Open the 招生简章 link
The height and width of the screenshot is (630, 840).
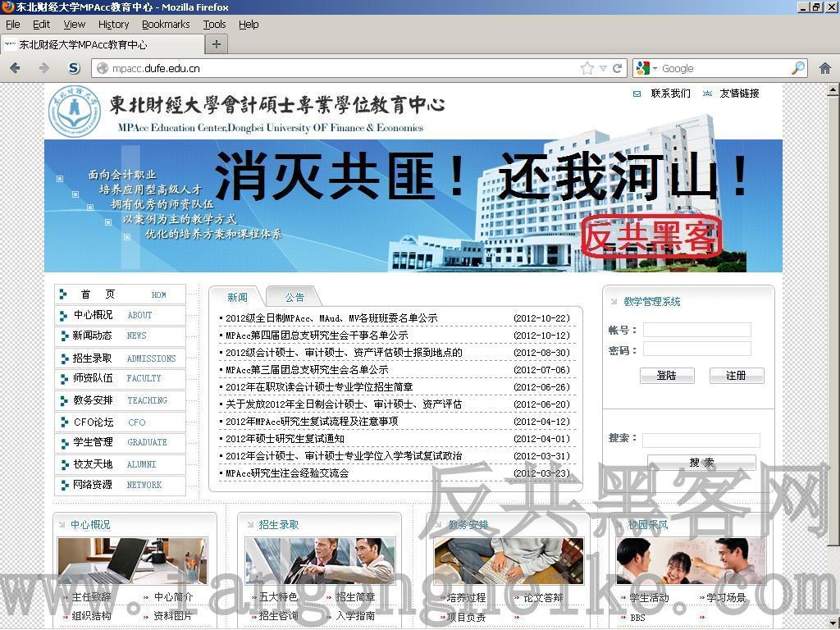(x=355, y=597)
